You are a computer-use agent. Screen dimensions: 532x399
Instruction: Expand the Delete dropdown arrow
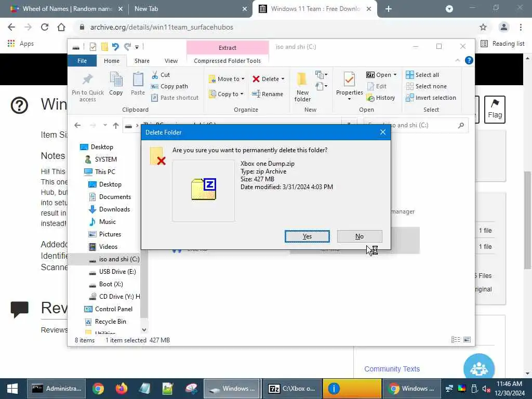[283, 79]
